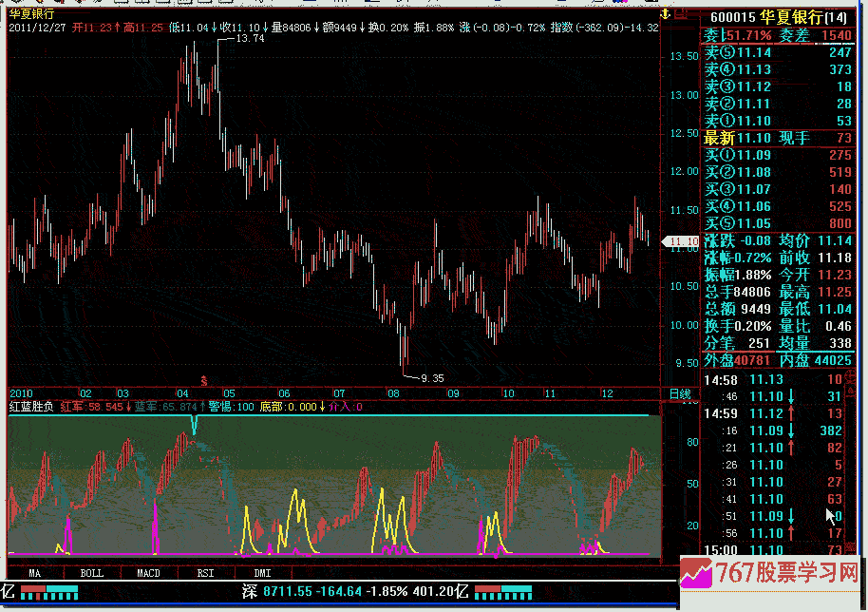Select the 卖② 11.11 order row
868x612 pixels.
tap(779, 105)
